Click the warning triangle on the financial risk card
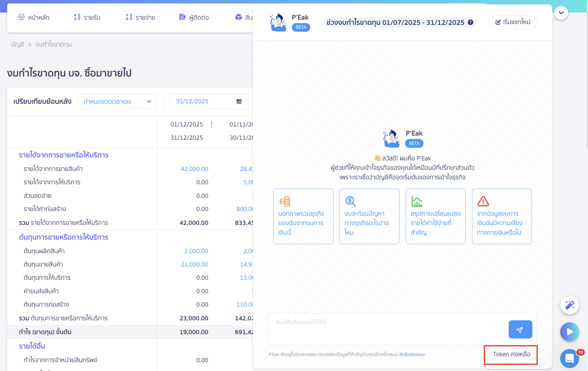Viewport: 588px width, 371px height. click(483, 201)
